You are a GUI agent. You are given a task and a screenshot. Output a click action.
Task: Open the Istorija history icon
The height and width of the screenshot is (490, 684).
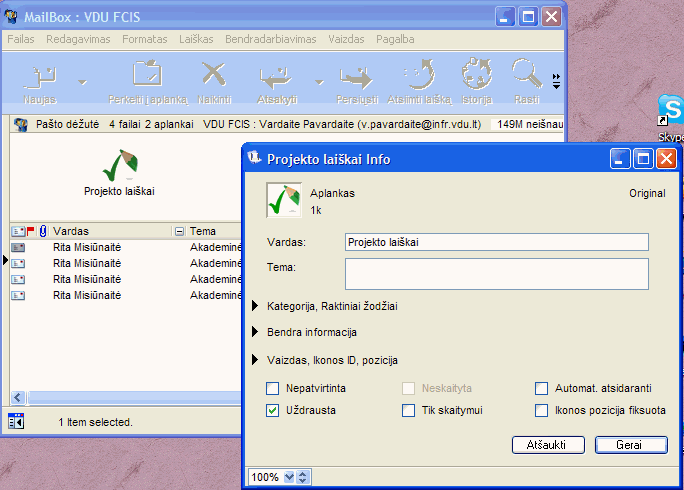coord(477,78)
